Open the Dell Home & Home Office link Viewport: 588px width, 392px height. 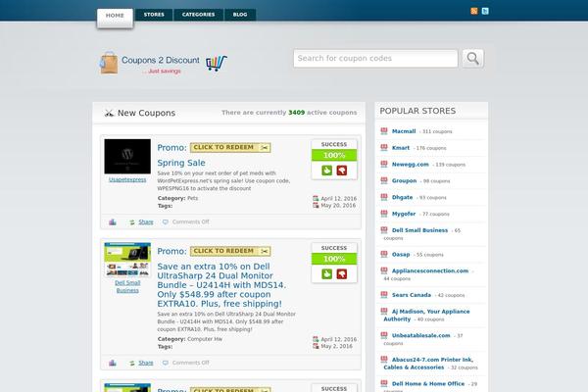click(428, 384)
